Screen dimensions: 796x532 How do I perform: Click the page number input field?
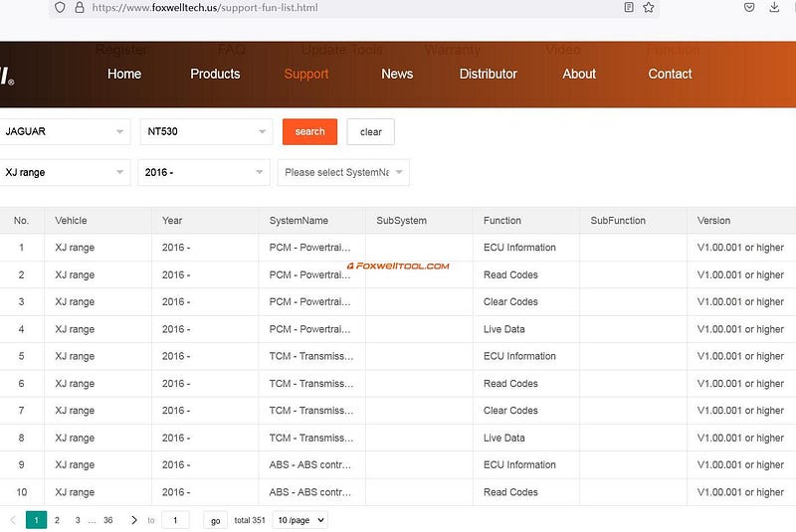point(175,520)
